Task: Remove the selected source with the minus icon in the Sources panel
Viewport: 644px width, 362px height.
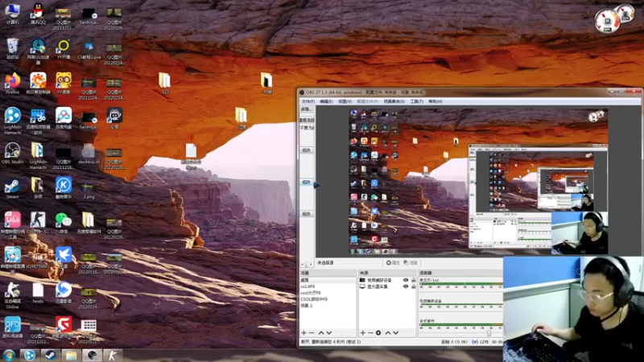Action: [370, 333]
